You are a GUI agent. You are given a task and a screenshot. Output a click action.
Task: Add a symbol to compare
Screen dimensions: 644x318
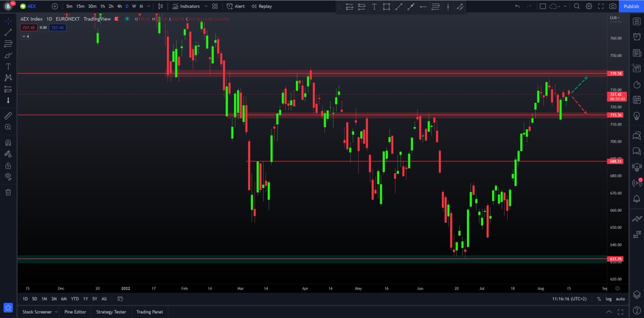tap(55, 6)
